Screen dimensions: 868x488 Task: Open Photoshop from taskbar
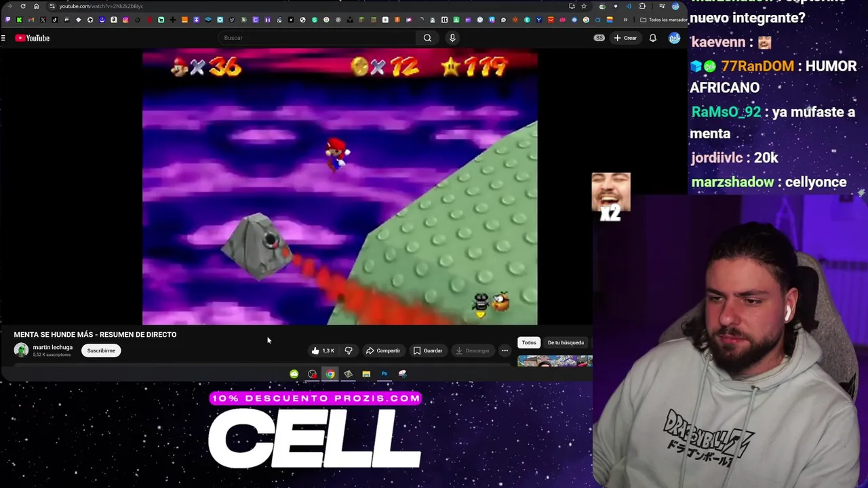coord(384,373)
